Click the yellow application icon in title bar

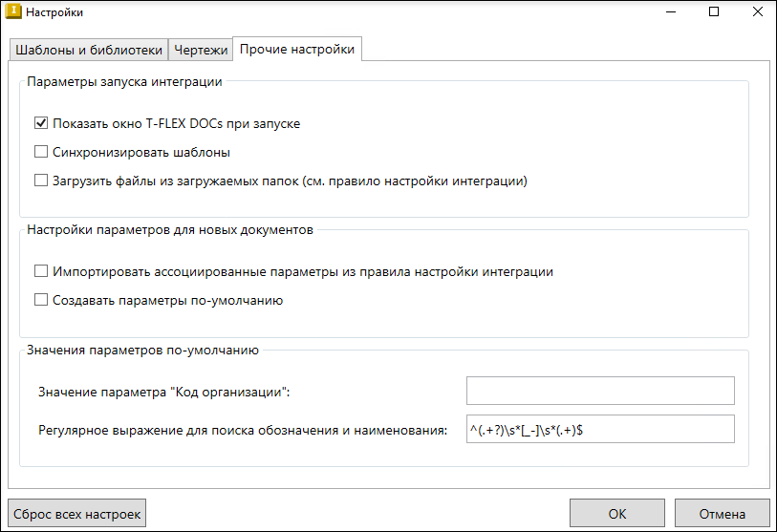click(x=13, y=11)
